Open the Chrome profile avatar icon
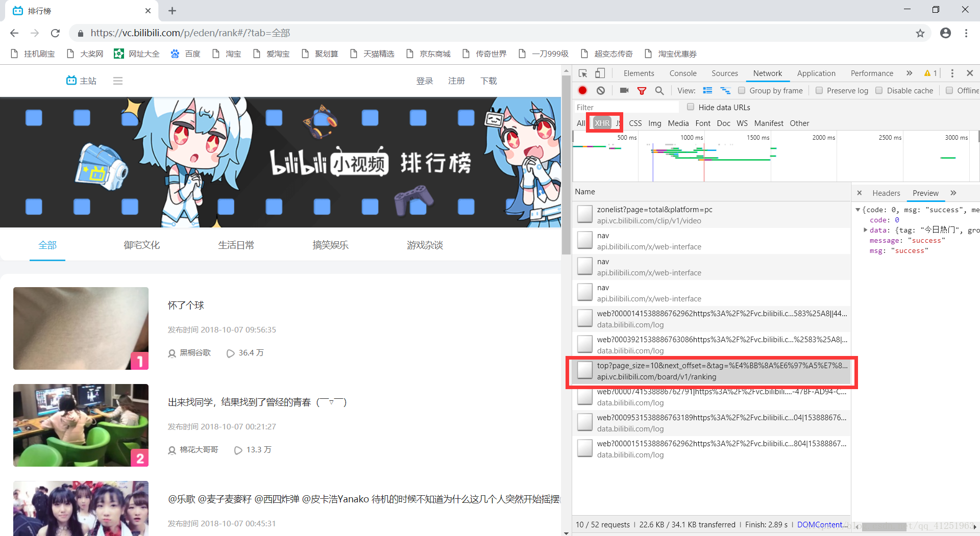 click(945, 33)
